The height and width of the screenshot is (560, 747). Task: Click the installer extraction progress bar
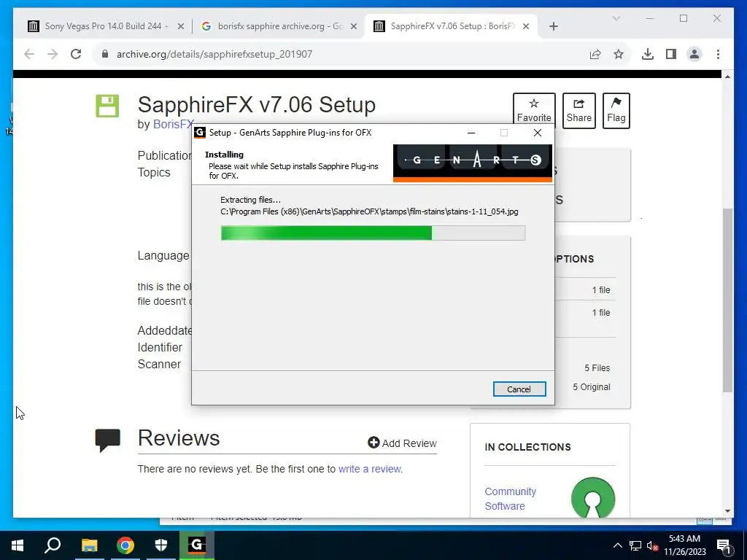point(373,233)
